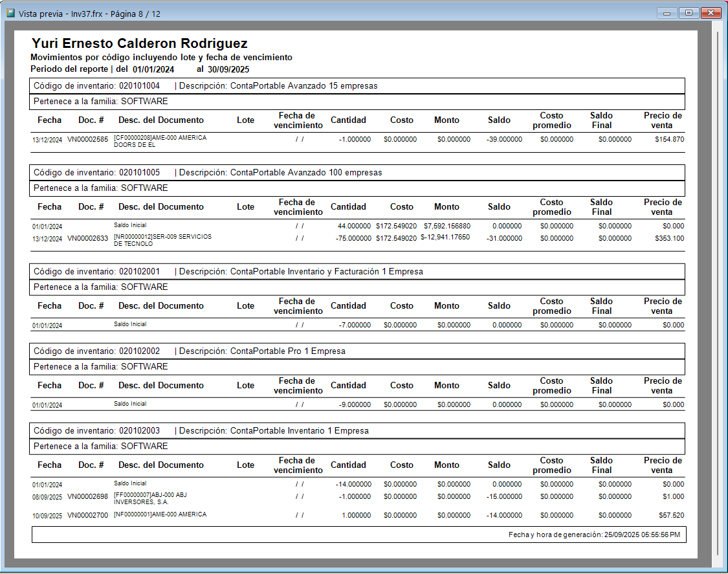
Task: Click document number VN00002700
Action: (88, 515)
